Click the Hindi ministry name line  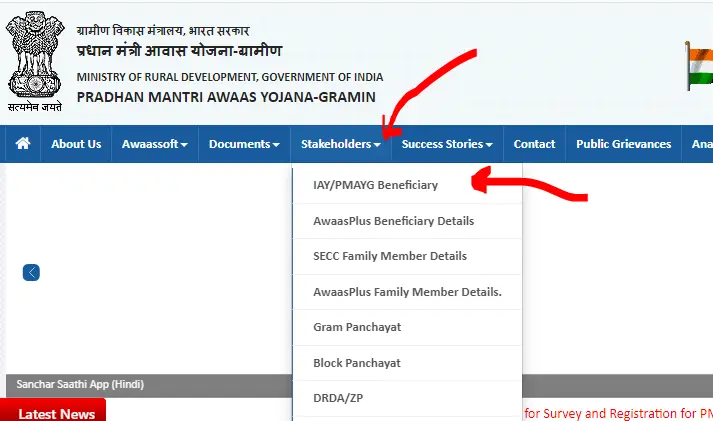click(163, 30)
